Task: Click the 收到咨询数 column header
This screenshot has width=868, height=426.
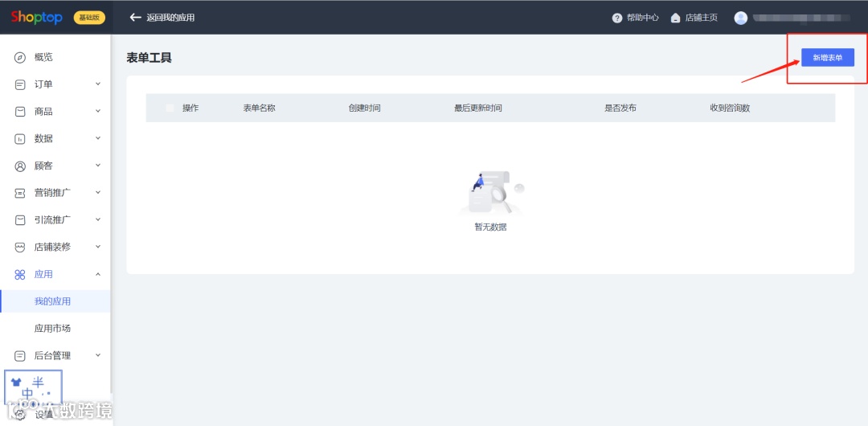Action: [730, 108]
